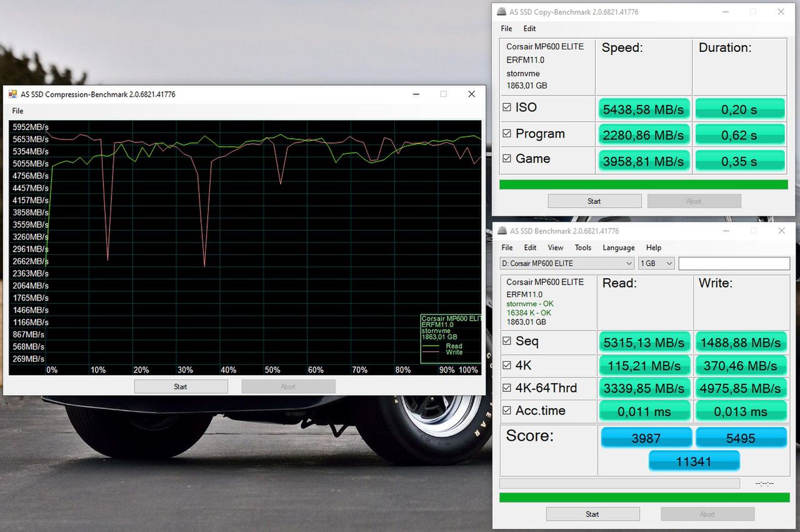Open the 1 GB test size dropdown
Screen dimensions: 800x532
(656, 263)
